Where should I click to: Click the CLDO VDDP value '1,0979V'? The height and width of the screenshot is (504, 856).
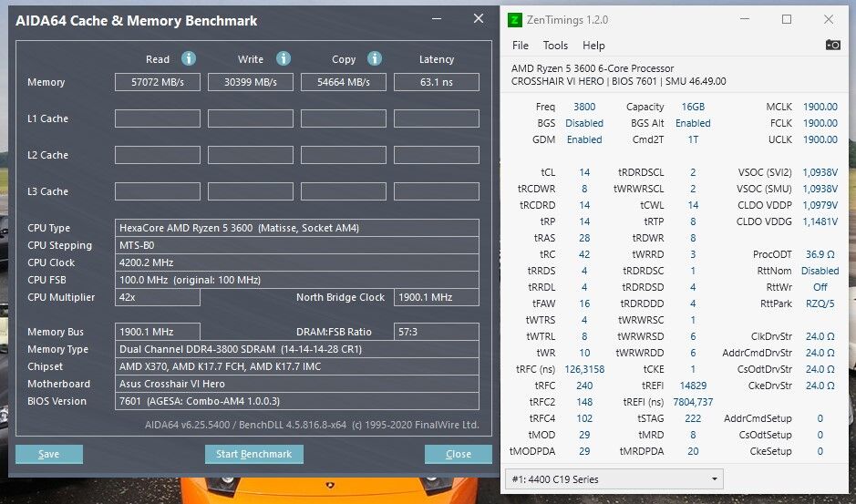[x=820, y=205]
